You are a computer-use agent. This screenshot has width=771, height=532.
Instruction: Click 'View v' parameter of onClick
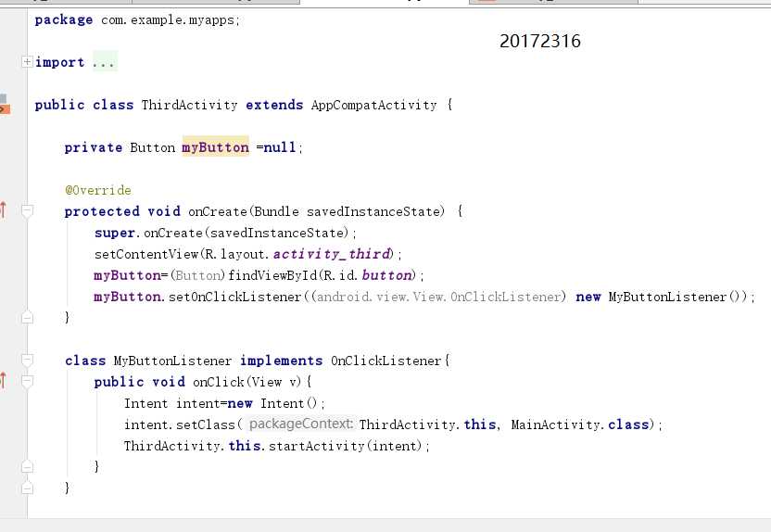274,382
